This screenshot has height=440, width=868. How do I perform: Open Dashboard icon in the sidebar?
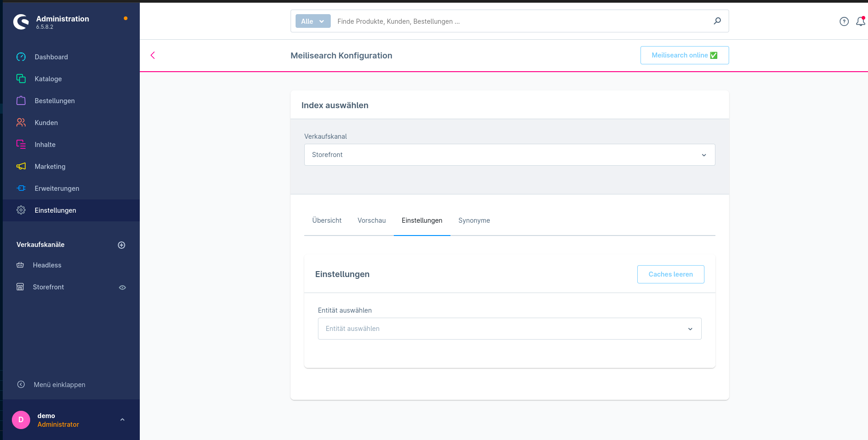(21, 57)
